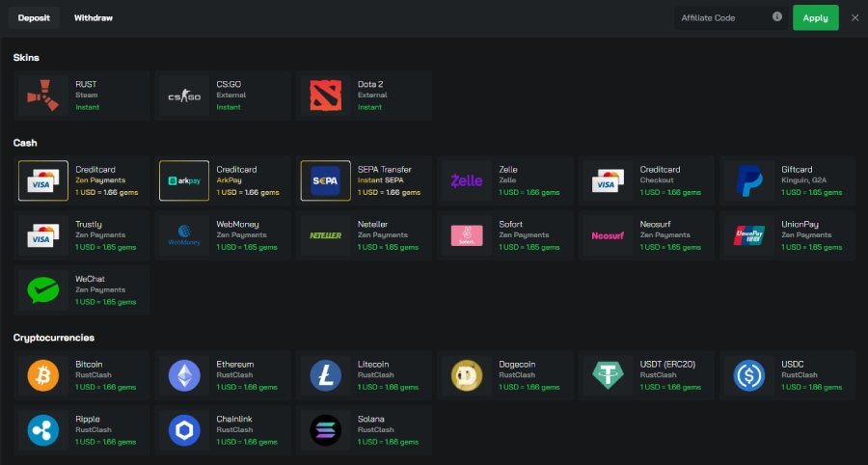The height and width of the screenshot is (465, 868).
Task: Click the "Zelle" title label
Action: (x=508, y=170)
